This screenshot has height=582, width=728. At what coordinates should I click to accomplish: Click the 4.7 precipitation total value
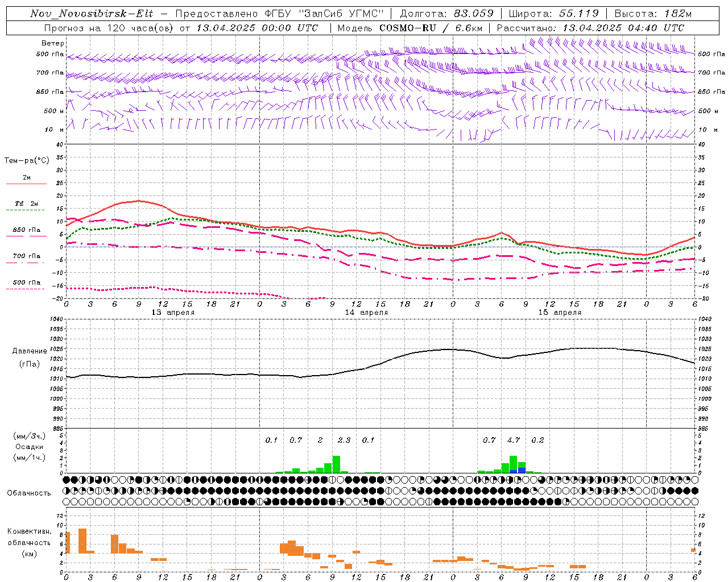click(514, 440)
